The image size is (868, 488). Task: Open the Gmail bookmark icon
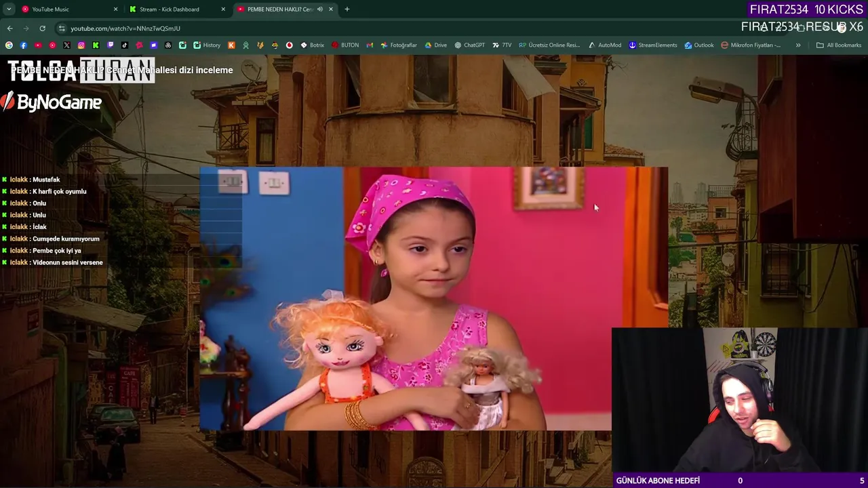pos(370,45)
